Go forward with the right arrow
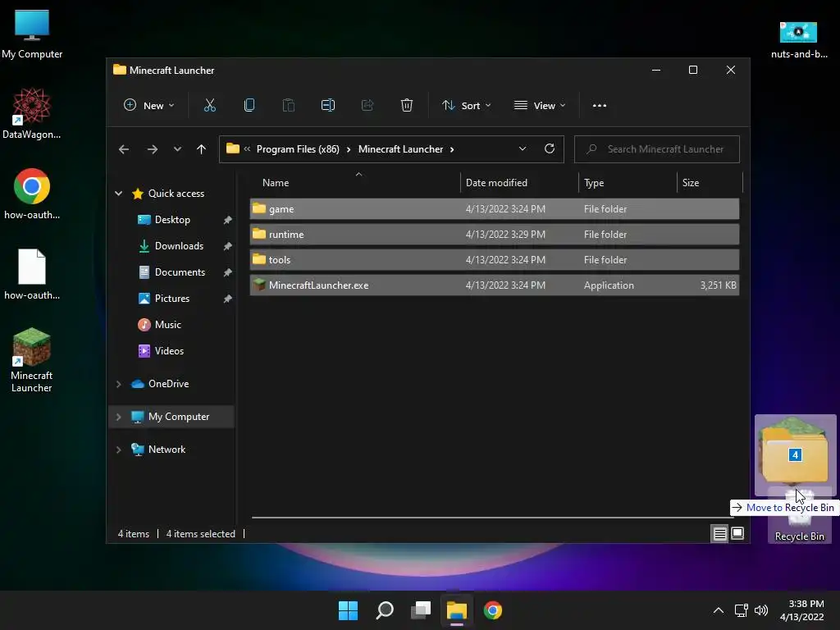 (153, 149)
